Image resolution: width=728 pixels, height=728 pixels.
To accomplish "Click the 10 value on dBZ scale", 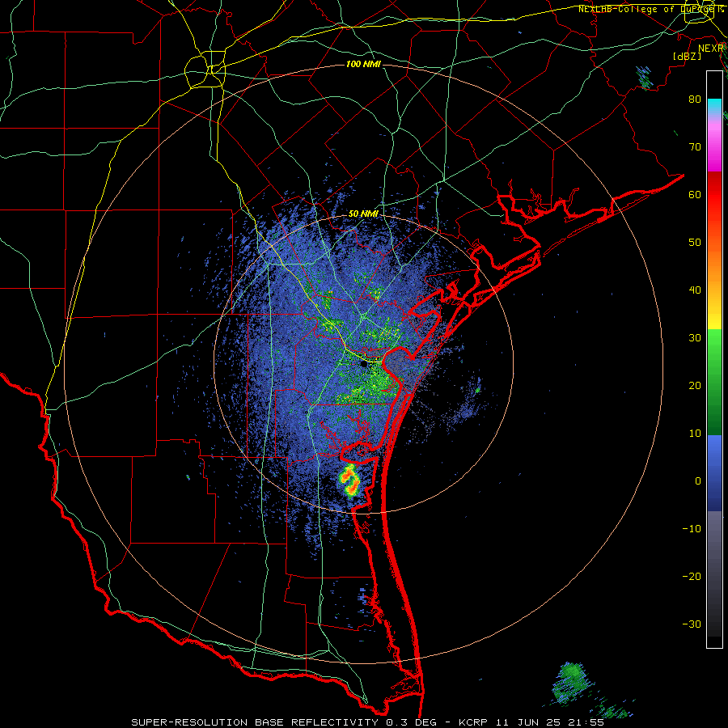I will tap(695, 434).
